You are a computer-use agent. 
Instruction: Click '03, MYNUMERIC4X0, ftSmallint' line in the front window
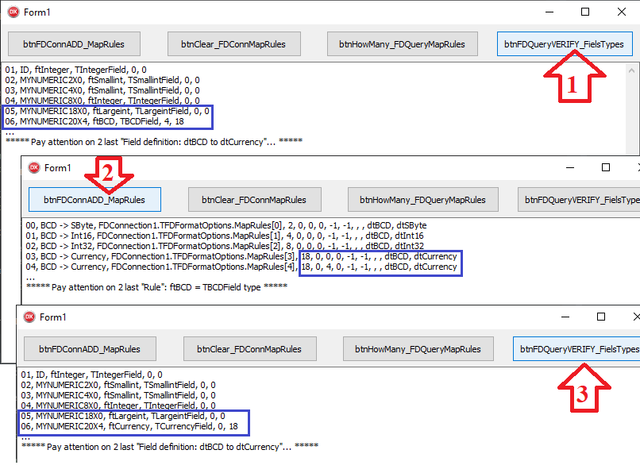pos(118,395)
